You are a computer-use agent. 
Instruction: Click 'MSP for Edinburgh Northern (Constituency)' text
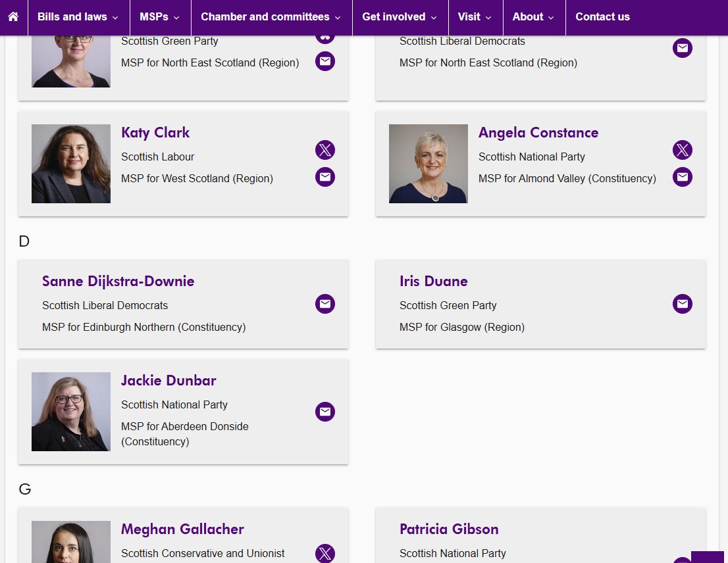tap(144, 327)
